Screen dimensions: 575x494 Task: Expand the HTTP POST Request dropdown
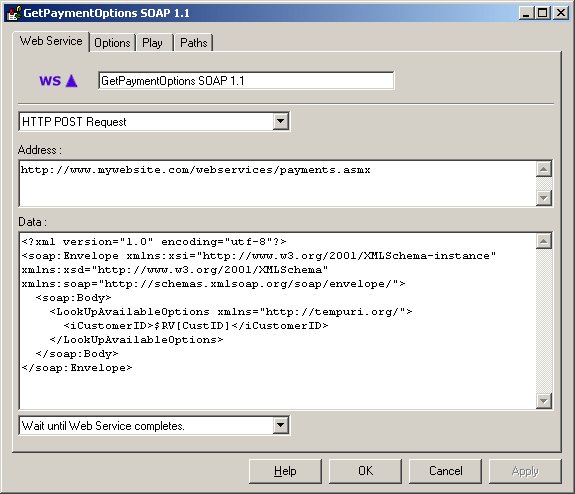click(281, 121)
